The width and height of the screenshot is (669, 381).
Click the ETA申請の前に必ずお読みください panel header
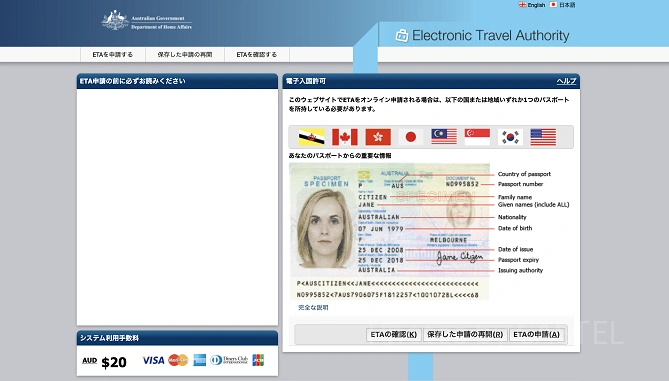177,81
